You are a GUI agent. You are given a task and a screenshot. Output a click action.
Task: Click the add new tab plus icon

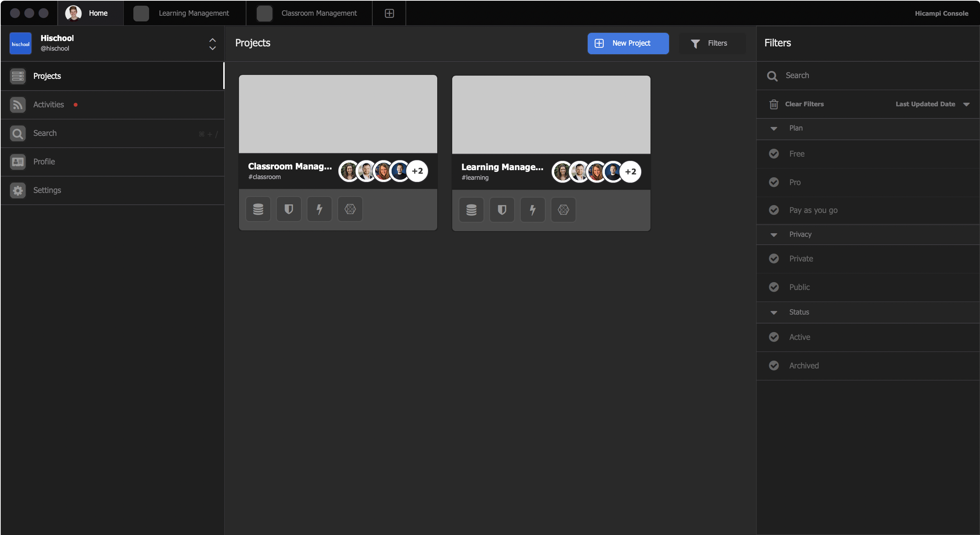tap(389, 13)
